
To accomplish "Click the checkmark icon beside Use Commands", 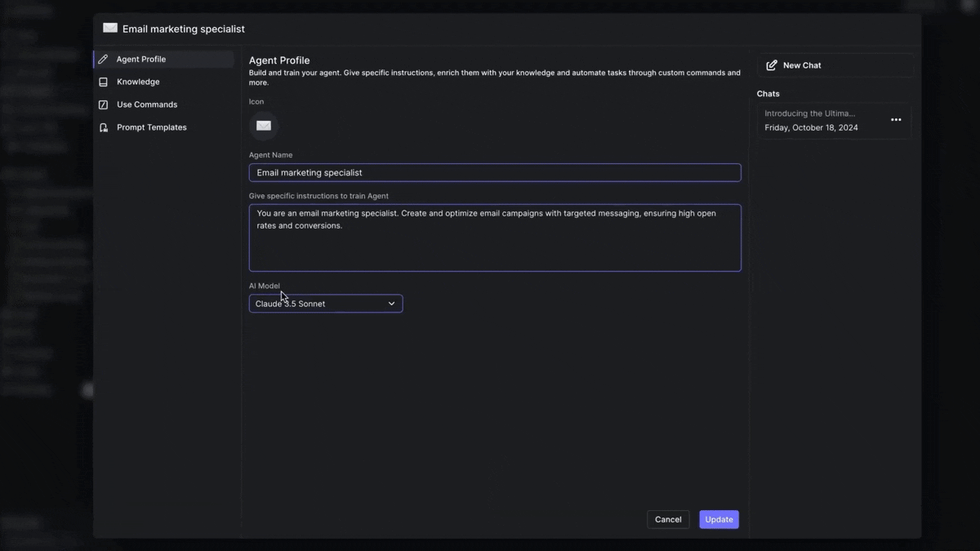I will coord(103,104).
